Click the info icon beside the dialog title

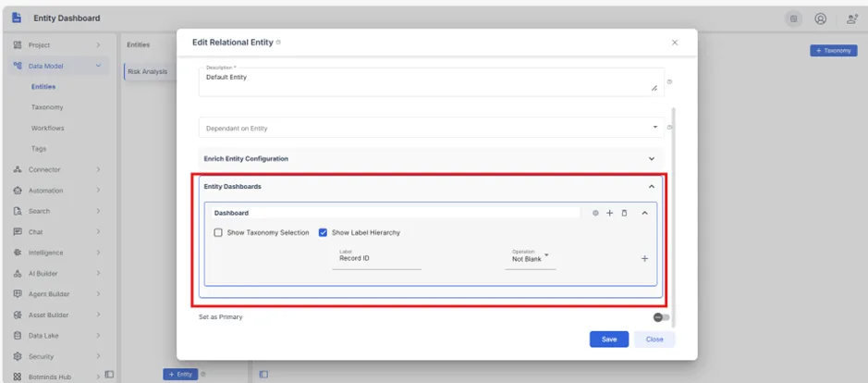[278, 43]
